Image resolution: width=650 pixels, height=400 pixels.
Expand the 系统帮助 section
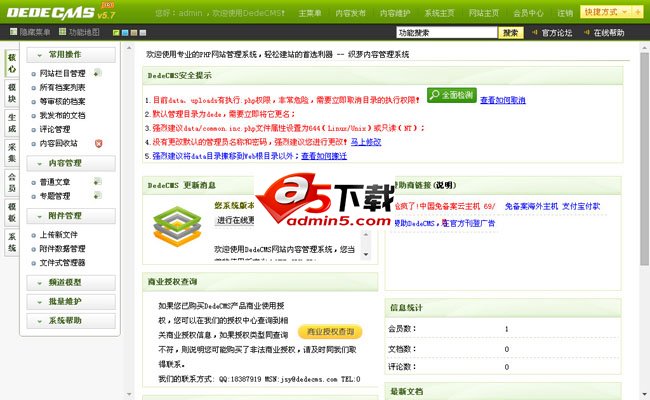pos(71,321)
